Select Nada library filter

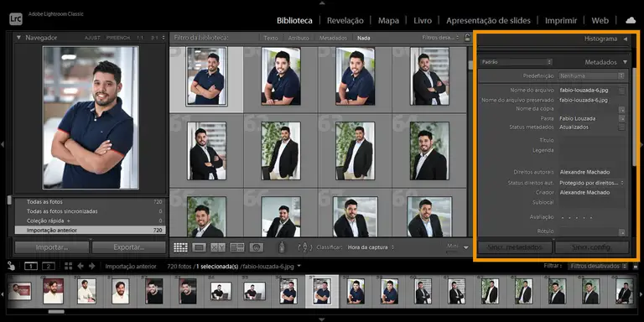[x=363, y=38]
